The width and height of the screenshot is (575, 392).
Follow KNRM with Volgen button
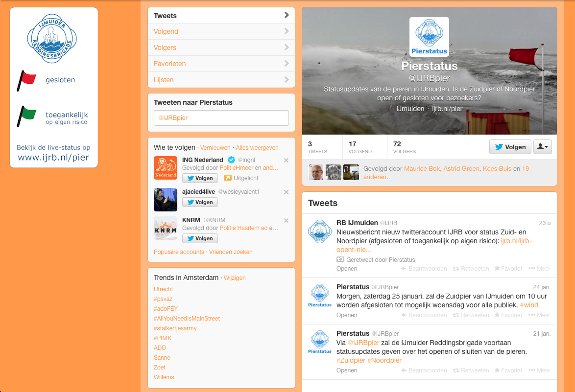click(x=200, y=238)
